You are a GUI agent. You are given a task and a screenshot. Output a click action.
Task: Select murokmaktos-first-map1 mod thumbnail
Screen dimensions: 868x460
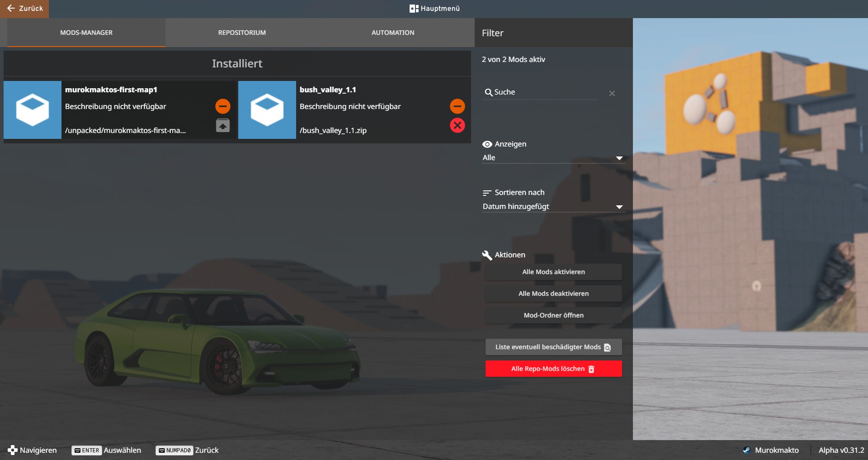point(33,110)
